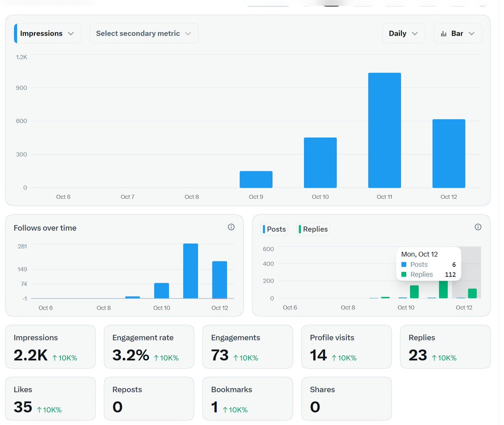Click the info icon in Follows over time
Image resolution: width=504 pixels, height=425 pixels.
(231, 227)
